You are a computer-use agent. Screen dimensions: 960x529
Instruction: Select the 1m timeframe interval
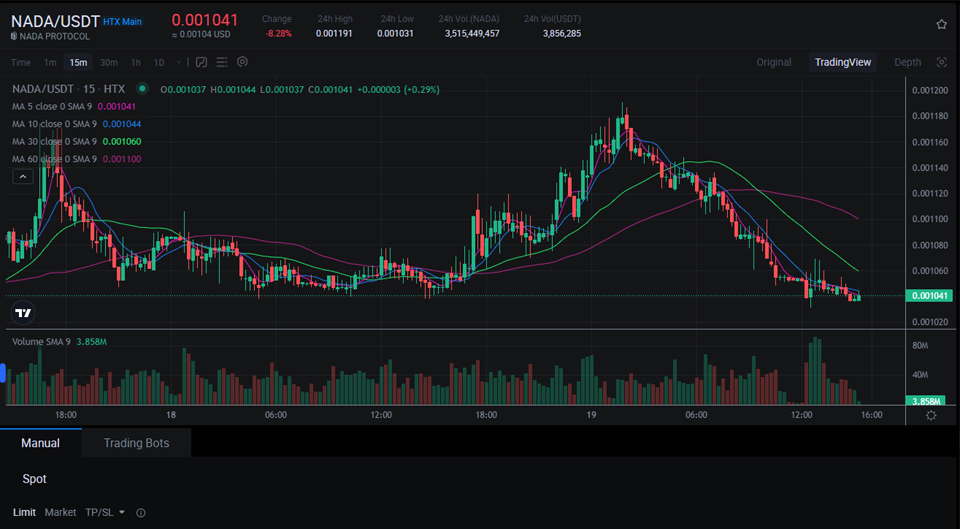[50, 62]
